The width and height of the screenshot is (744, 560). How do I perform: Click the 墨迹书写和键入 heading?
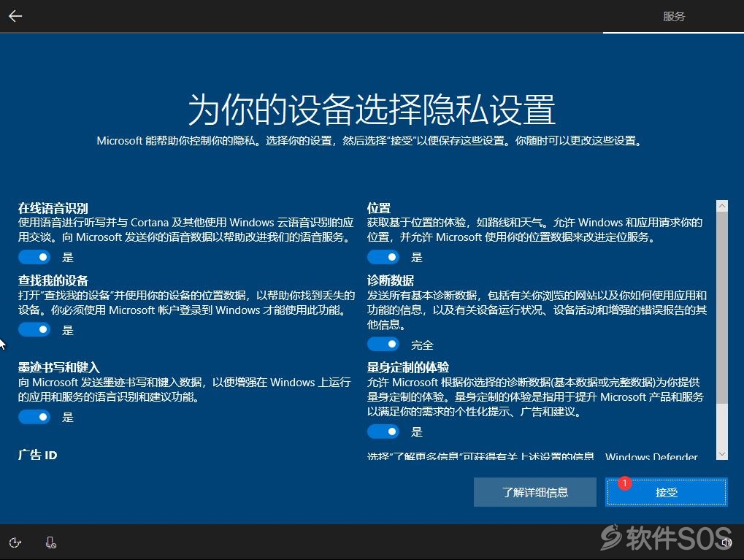click(59, 367)
